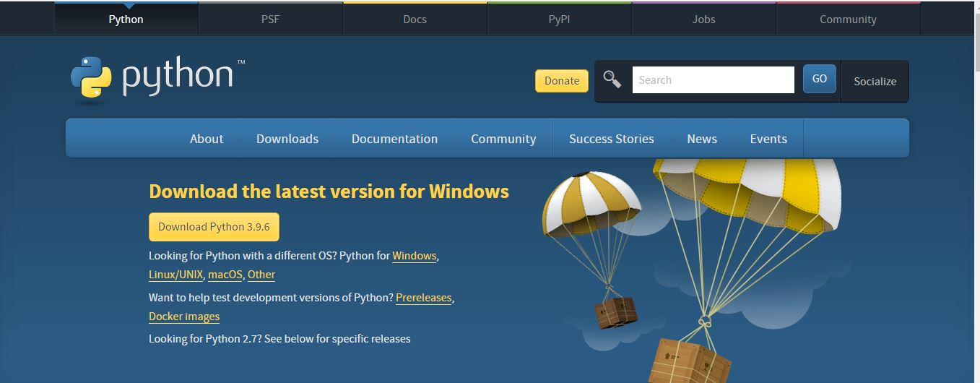Click the GO search button

820,79
